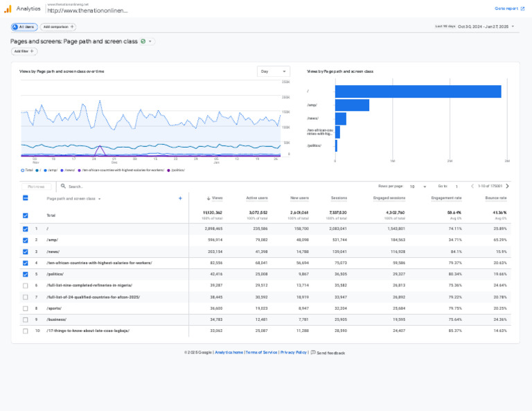Sort by the Bounce rate column header

(496, 198)
